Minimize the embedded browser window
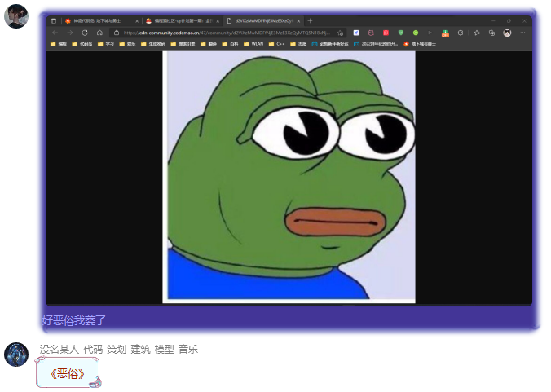Viewport: 551px width, 392px height. tap(493, 21)
